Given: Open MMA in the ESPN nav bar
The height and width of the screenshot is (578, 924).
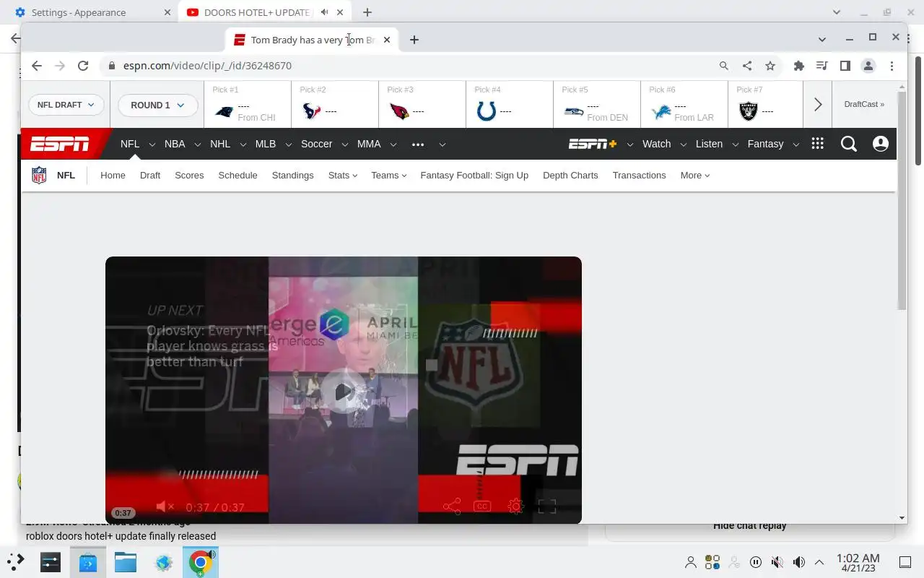Looking at the screenshot, I should coord(369,144).
